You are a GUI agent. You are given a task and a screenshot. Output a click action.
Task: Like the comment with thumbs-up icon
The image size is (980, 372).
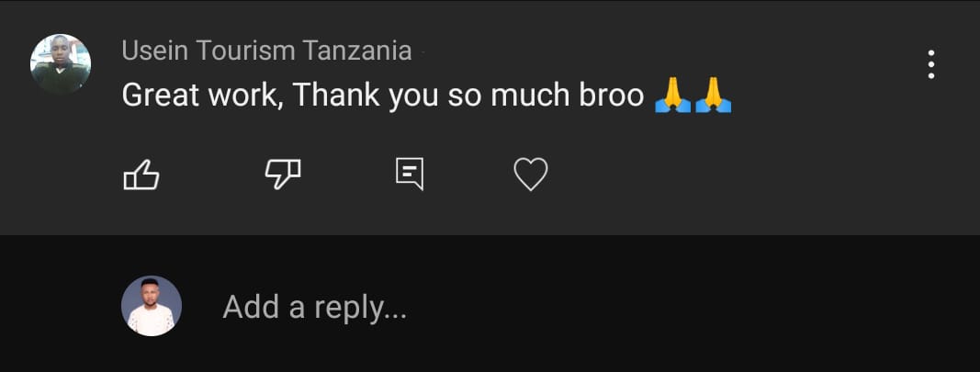pyautogui.click(x=141, y=175)
